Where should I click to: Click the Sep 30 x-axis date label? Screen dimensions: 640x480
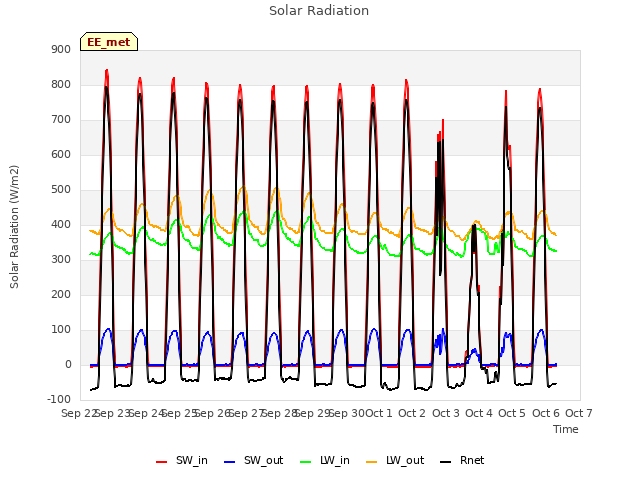click(347, 413)
